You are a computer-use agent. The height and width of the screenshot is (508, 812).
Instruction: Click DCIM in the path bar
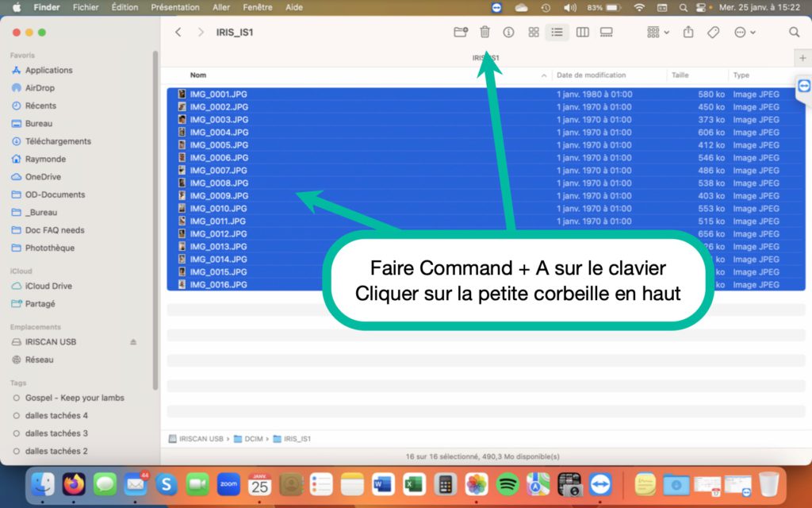(x=255, y=438)
